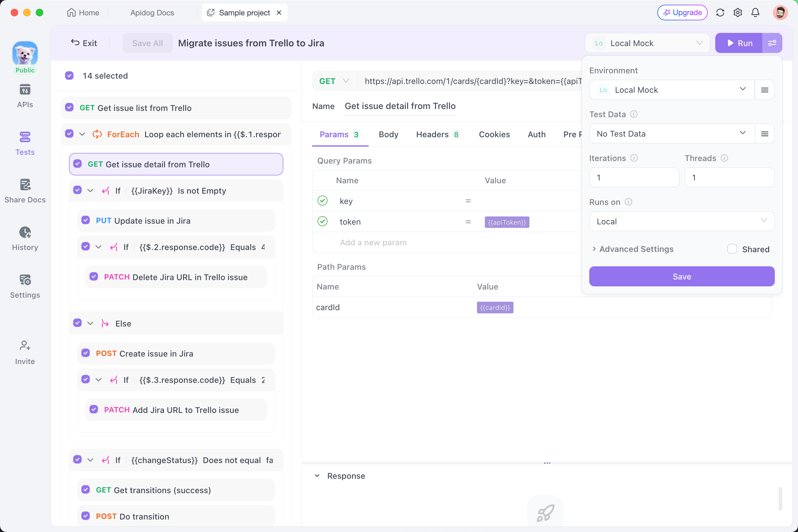798x532 pixels.
Task: Uncheck POST Create issue in Jira checkbox
Action: 86,353
